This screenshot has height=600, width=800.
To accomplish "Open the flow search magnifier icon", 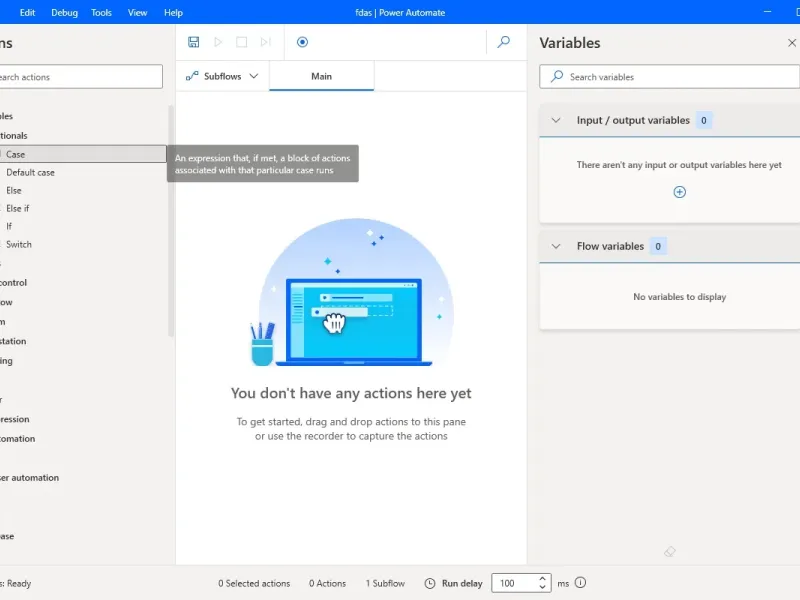I will click(x=504, y=42).
